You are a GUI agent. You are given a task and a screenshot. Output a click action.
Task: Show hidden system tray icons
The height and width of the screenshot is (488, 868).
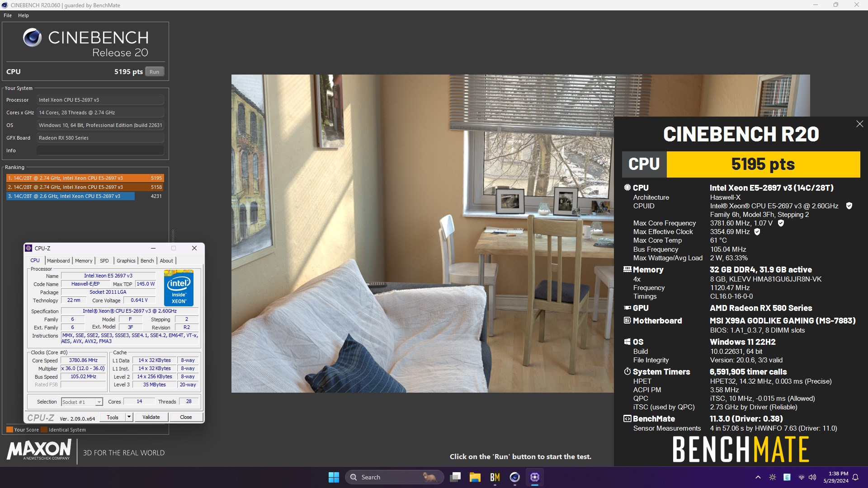point(758,477)
